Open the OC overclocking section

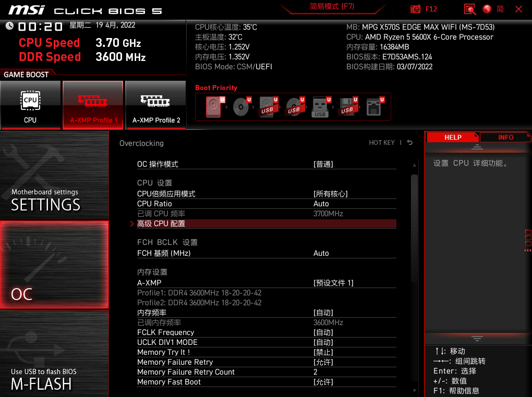click(54, 265)
